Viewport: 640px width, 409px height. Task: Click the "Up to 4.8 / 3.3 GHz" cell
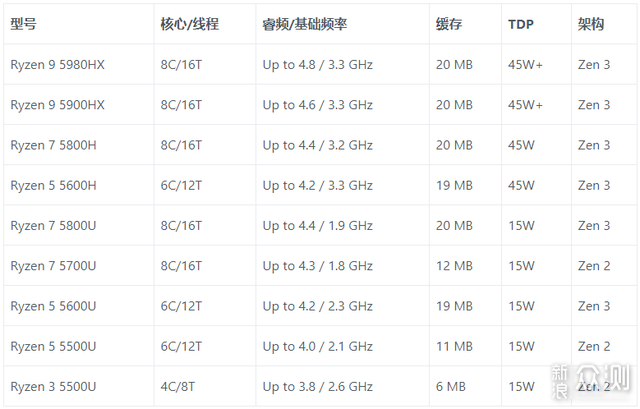click(x=317, y=65)
